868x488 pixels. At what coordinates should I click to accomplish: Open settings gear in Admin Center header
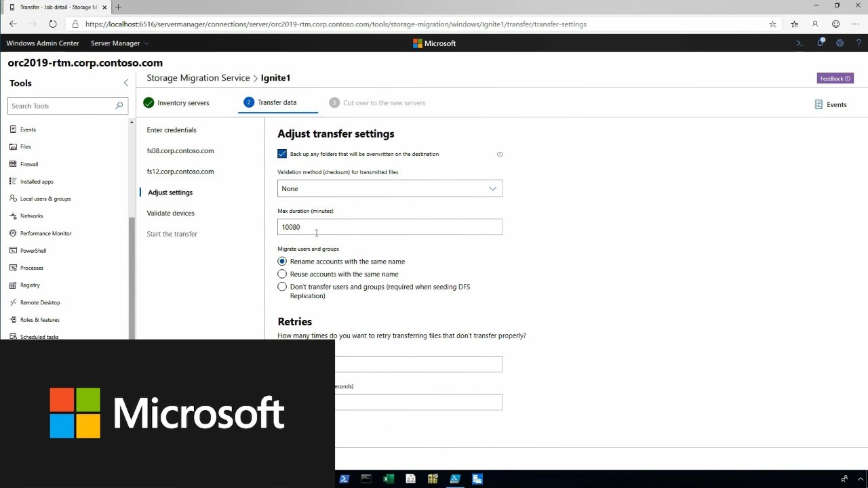tap(840, 43)
